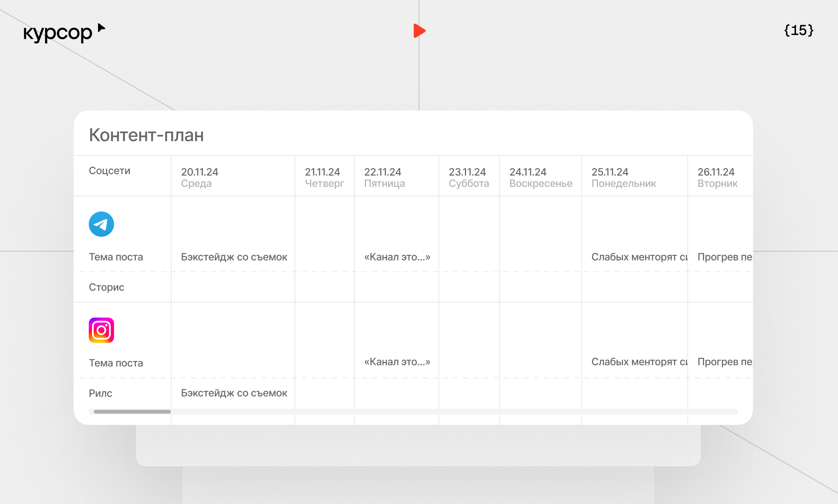Image resolution: width=838 pixels, height=504 pixels.
Task: Click the {15} slide counter
Action: coord(799,30)
